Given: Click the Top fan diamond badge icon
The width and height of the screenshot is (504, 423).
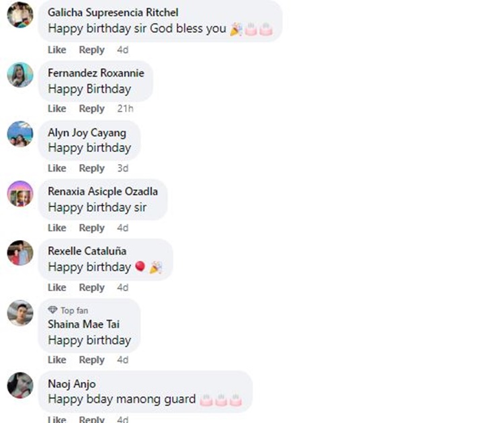Looking at the screenshot, I should [52, 310].
